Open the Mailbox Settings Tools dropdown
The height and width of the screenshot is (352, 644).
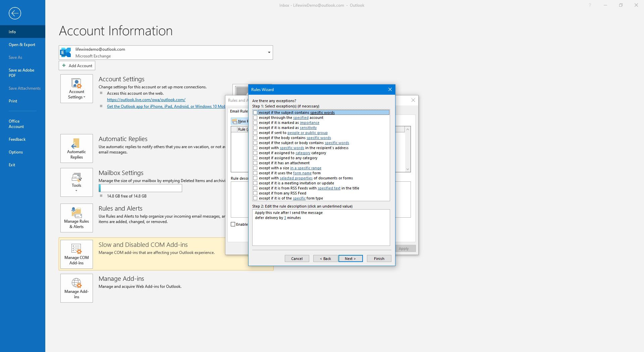[76, 182]
